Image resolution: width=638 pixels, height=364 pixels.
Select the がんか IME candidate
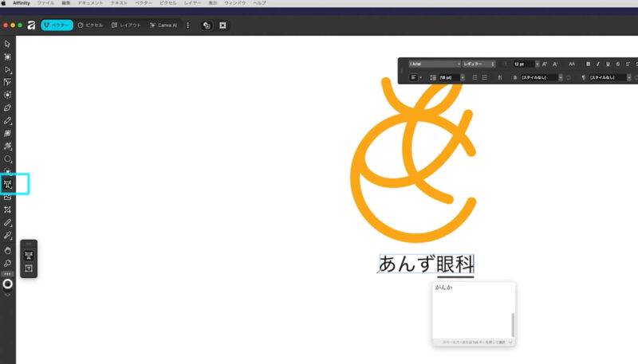click(x=443, y=288)
